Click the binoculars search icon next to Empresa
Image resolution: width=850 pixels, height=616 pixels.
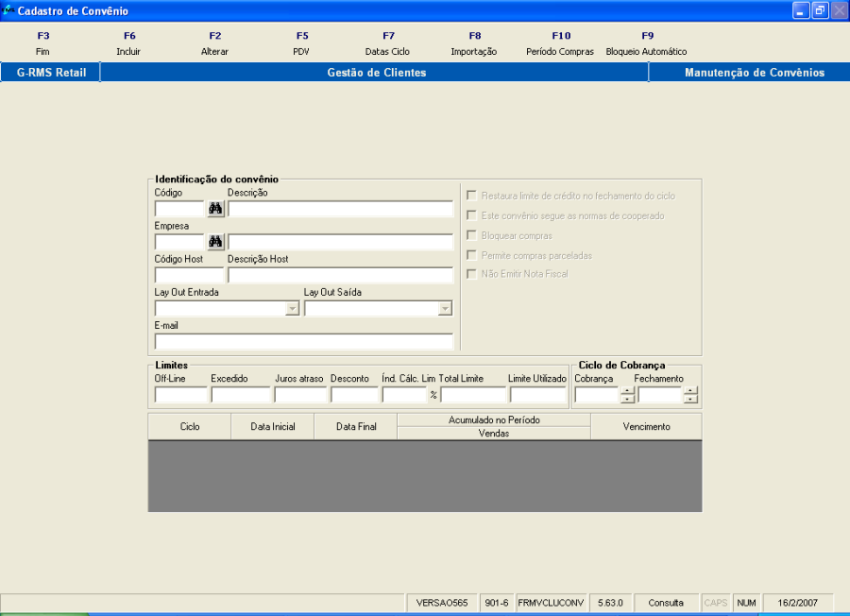pos(215,241)
